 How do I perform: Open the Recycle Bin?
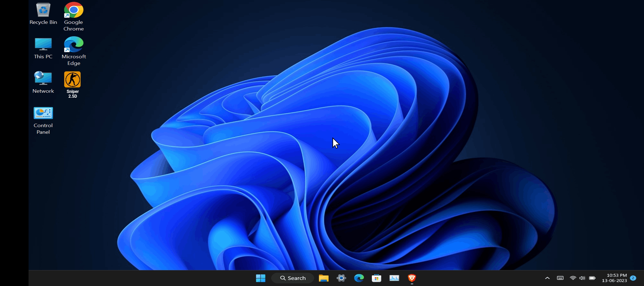click(43, 11)
